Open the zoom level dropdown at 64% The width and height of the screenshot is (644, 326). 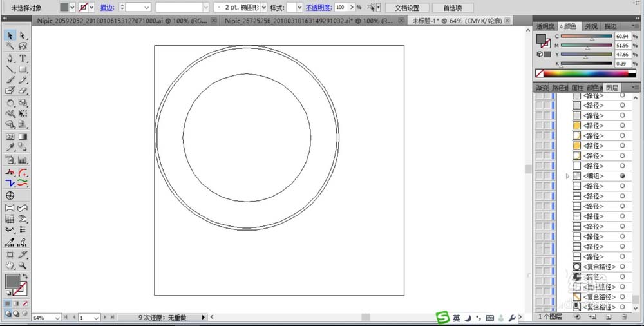[57, 318]
